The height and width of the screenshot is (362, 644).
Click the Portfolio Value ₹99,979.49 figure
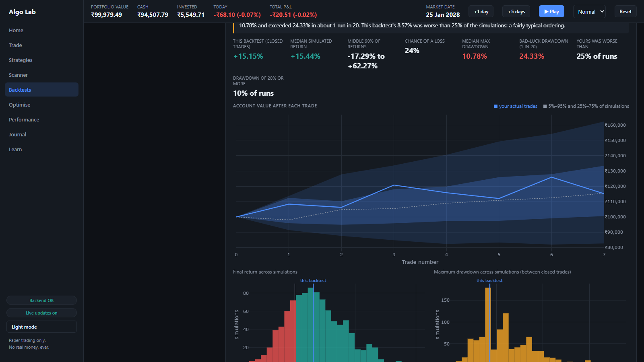pyautogui.click(x=106, y=15)
